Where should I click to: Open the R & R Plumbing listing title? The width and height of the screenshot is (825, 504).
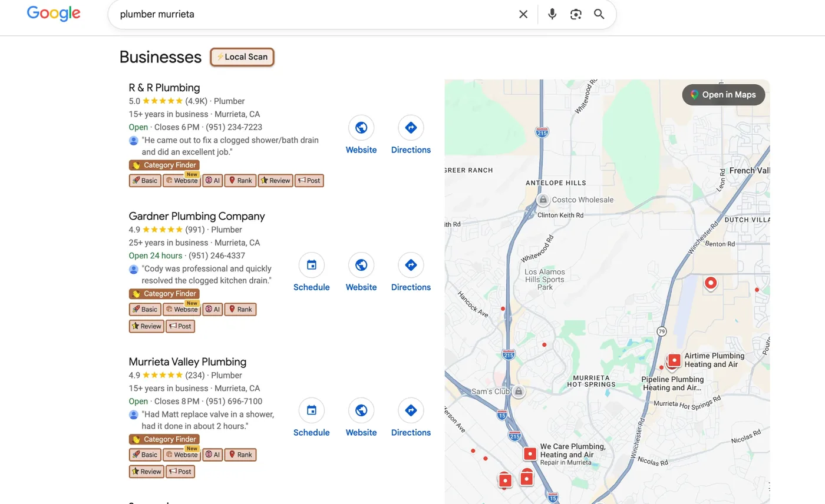[x=164, y=88]
